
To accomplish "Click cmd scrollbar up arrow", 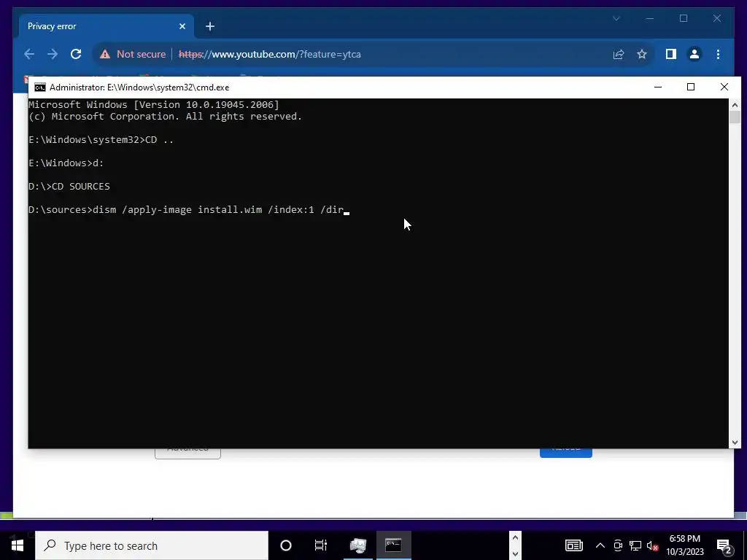I will (735, 105).
